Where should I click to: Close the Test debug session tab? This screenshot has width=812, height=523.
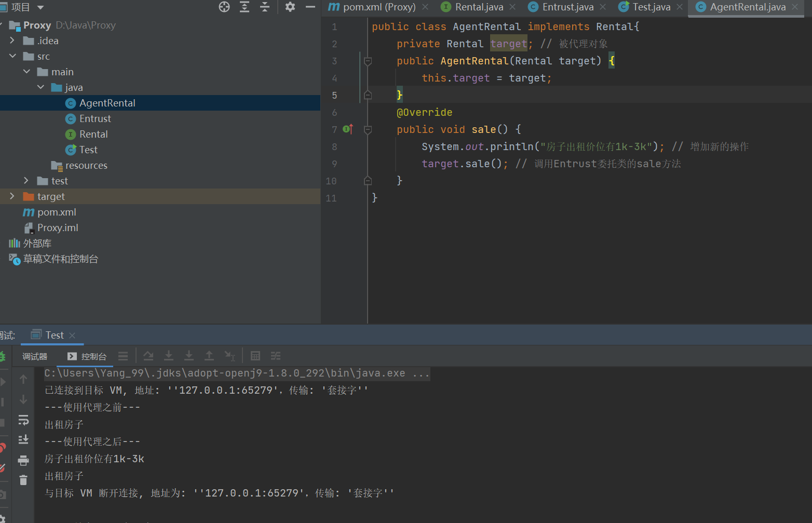click(x=72, y=336)
